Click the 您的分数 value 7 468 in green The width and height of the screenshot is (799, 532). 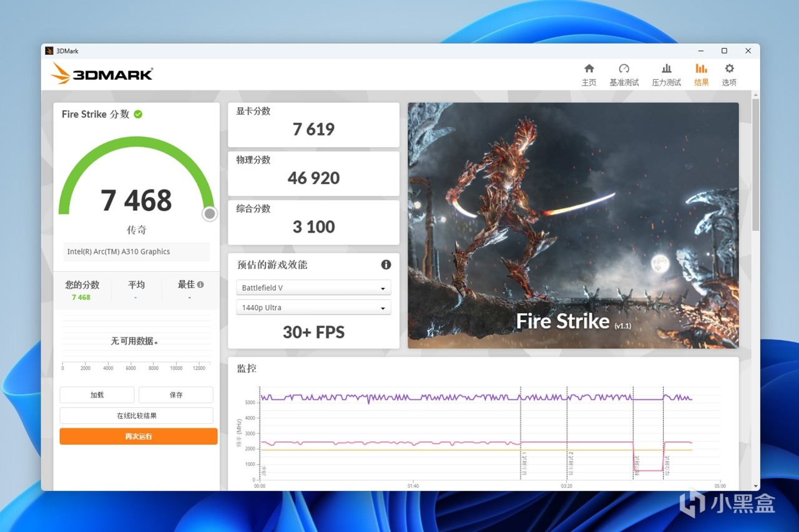pyautogui.click(x=81, y=297)
